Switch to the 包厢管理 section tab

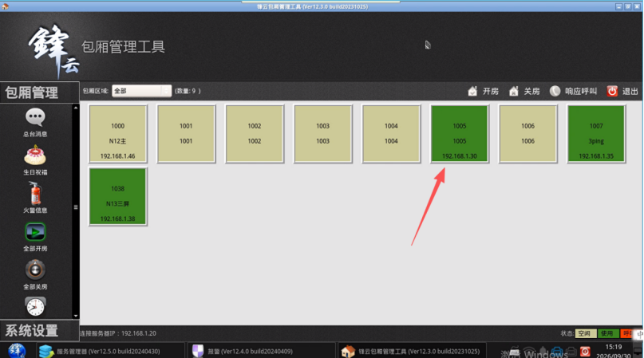(x=39, y=92)
